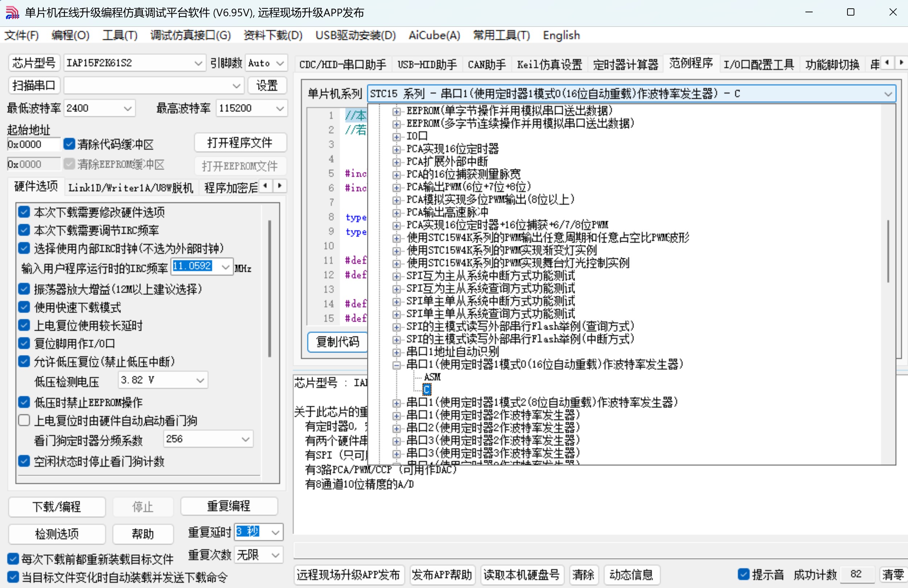Open 看门狗定时器分频系数 256 dropdown
Viewport: 908px width, 588px height.
coord(246,439)
